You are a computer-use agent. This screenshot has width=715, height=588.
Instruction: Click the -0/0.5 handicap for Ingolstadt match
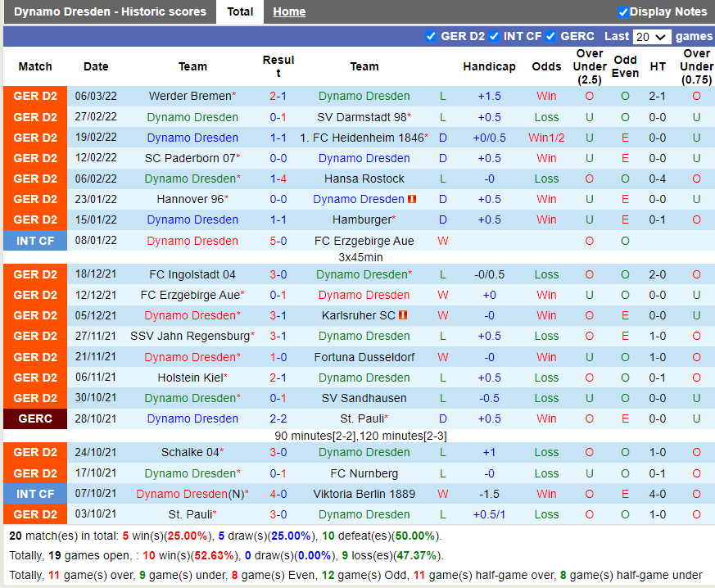click(489, 274)
